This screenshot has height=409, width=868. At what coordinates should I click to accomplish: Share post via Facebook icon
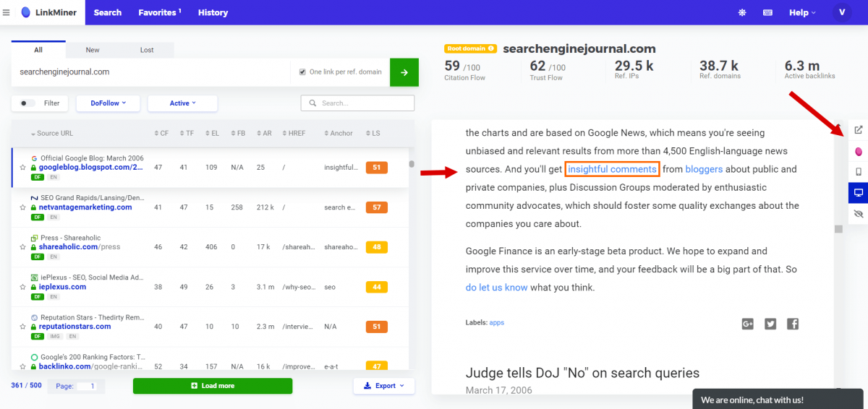click(793, 324)
